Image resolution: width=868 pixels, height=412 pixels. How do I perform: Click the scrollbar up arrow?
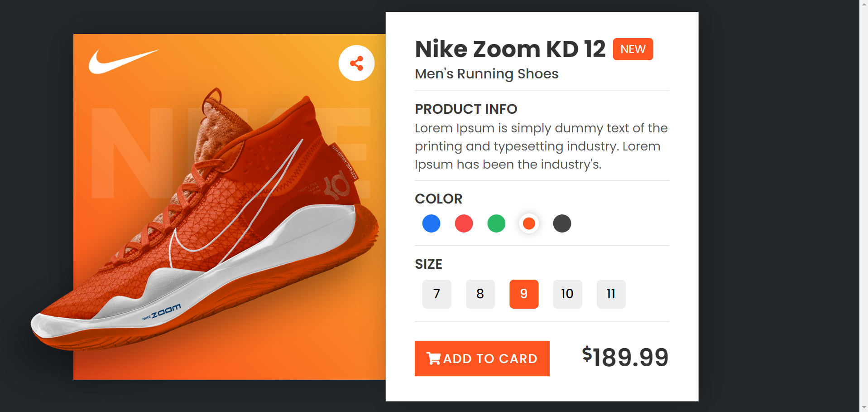[x=863, y=4]
